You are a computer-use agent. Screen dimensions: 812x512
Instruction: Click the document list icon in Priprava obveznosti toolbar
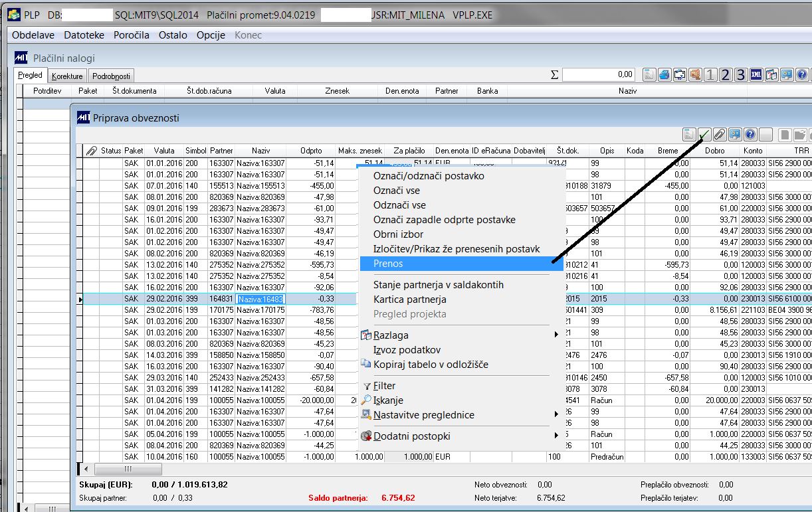(x=689, y=135)
